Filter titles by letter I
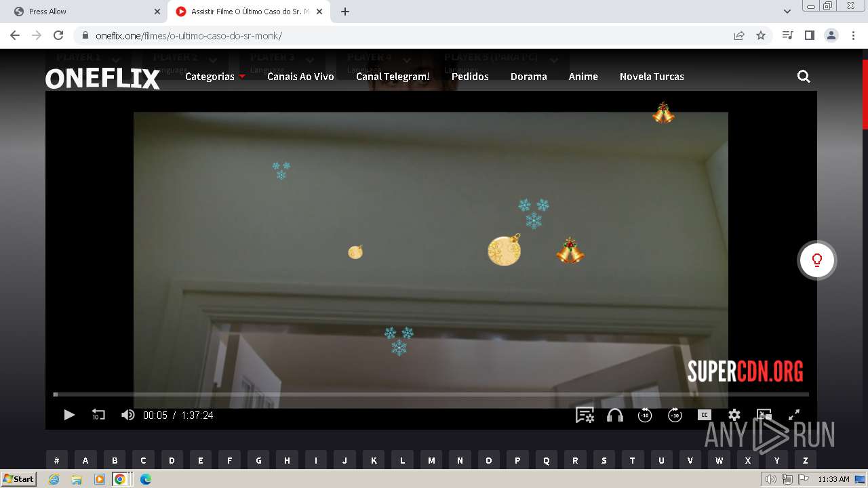 coord(316,460)
